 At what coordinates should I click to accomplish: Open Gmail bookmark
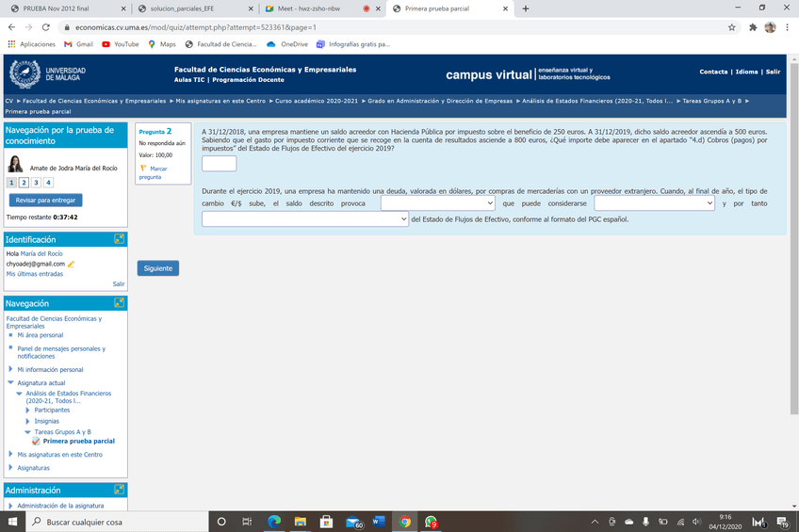[x=78, y=44]
